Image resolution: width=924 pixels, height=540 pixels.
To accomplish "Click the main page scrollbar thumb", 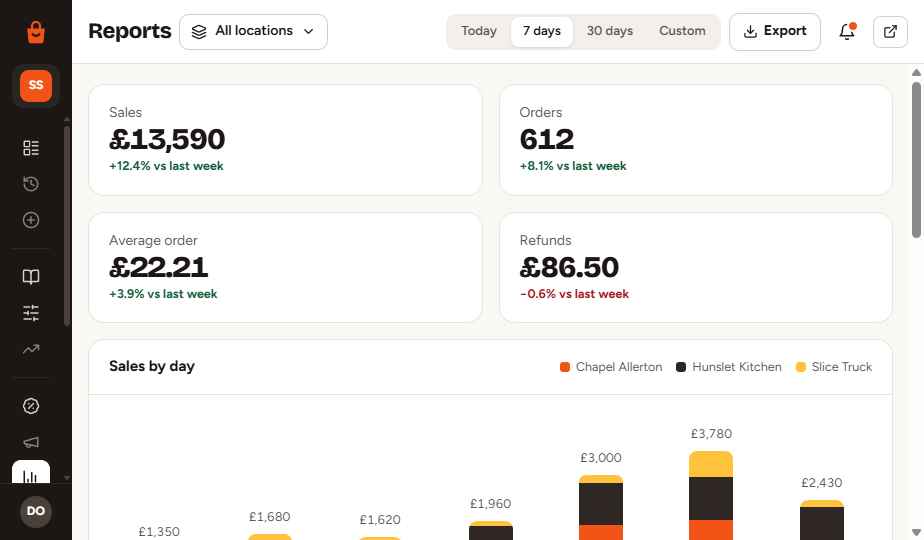I will pos(916,160).
